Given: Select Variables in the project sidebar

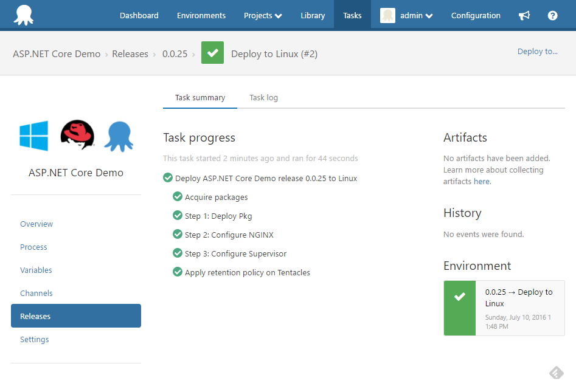Looking at the screenshot, I should coord(37,270).
